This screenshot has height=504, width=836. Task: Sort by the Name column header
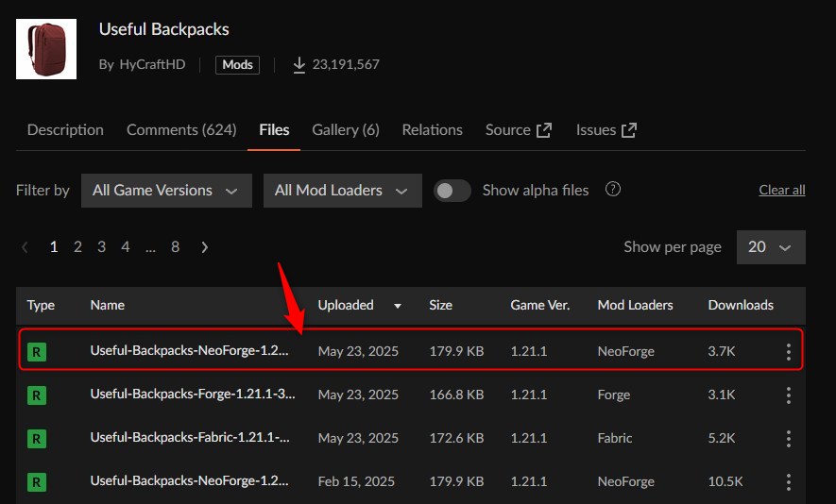click(107, 305)
